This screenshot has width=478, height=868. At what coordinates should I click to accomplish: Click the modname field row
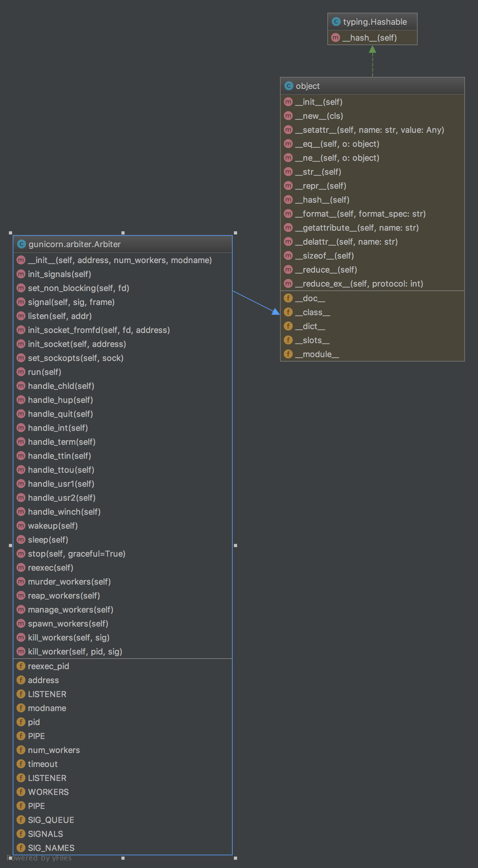[x=123, y=708]
